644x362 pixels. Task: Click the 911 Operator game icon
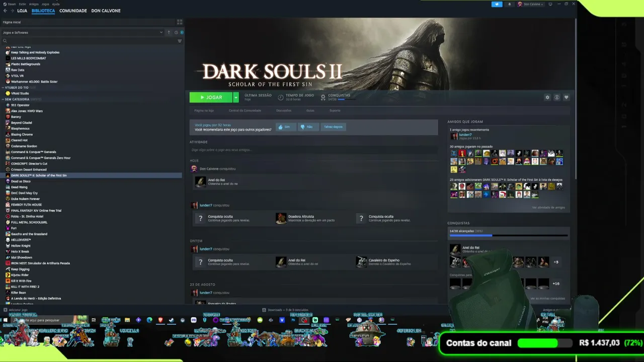(8, 105)
